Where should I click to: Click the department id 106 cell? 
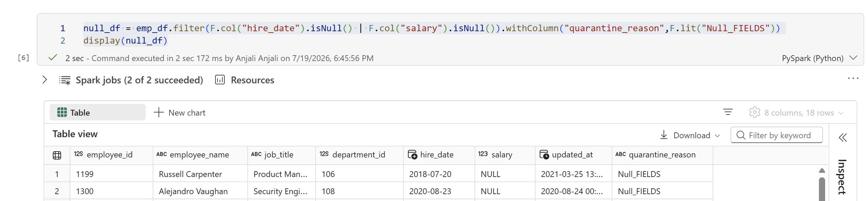click(360, 174)
